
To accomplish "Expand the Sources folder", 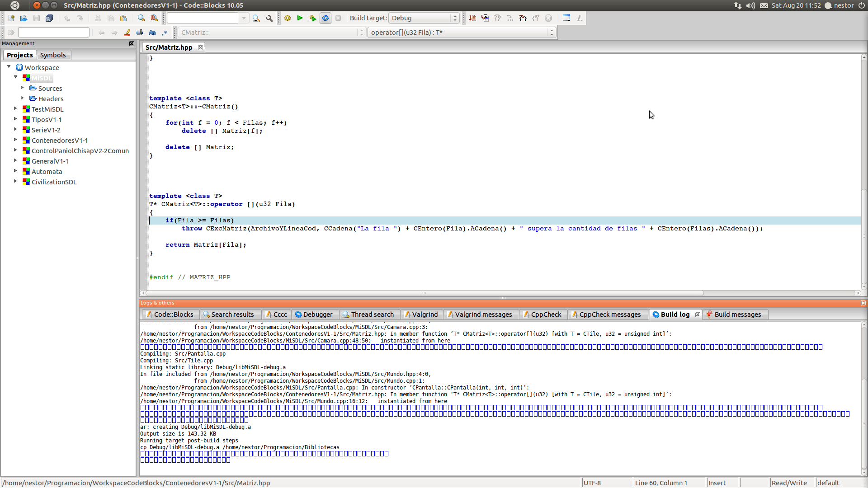I will tap(22, 88).
